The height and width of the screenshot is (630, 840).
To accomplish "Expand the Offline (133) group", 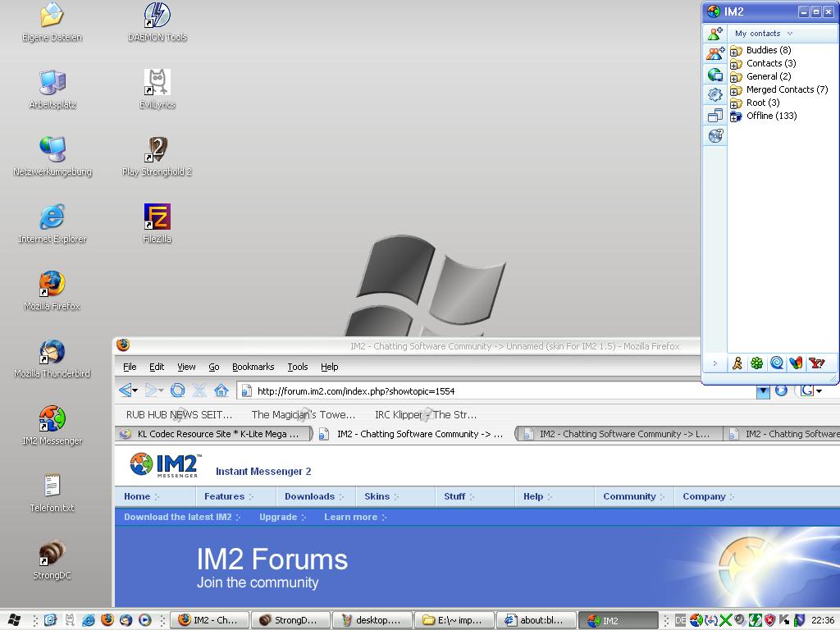I will pos(736,116).
